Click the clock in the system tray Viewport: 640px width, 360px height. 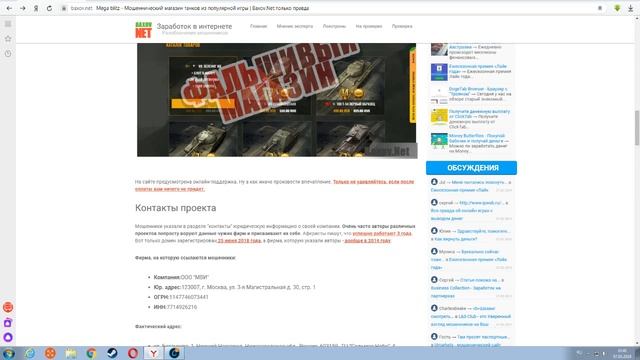point(622,353)
